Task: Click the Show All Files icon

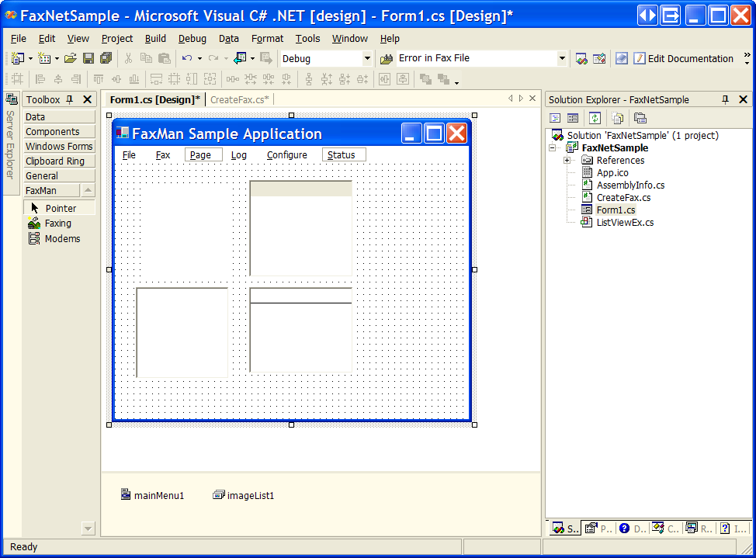Action: 618,118
